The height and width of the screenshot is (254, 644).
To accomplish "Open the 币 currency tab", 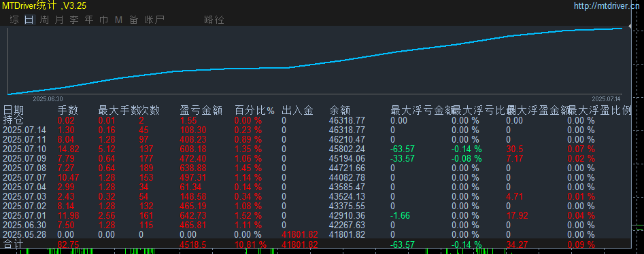I will click(x=104, y=20).
